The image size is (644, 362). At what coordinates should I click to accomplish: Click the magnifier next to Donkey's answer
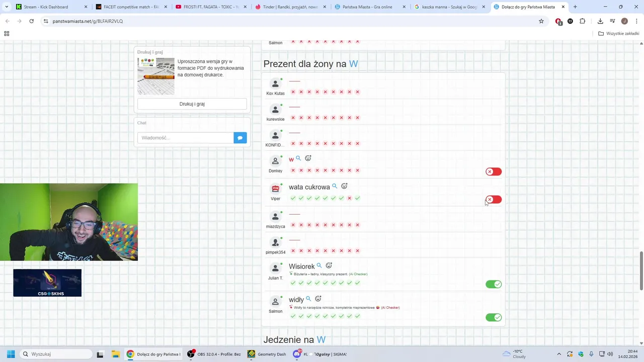point(298,158)
